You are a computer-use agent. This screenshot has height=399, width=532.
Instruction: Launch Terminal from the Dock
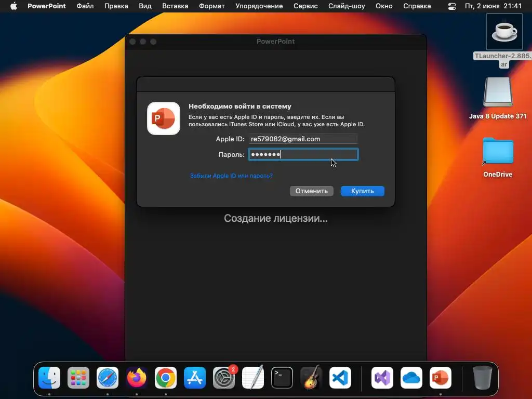282,377
